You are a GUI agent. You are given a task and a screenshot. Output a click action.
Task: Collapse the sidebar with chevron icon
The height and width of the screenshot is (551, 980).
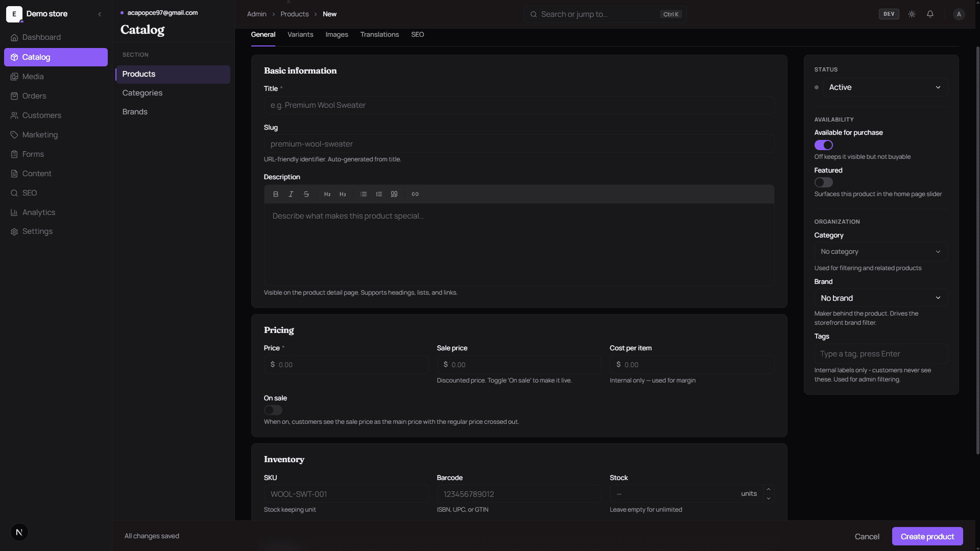point(100,14)
